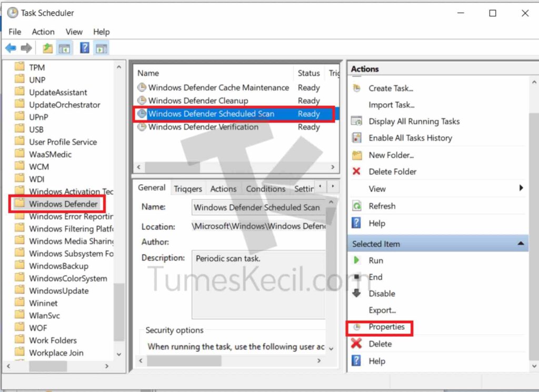539x392 pixels.
Task: Select WindowsBackup folder in tree
Action: pyautogui.click(x=59, y=266)
